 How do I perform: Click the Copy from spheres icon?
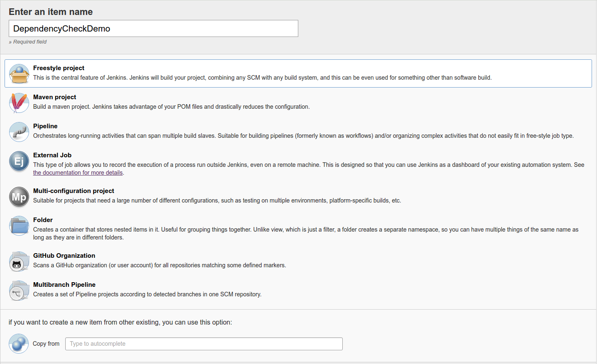click(x=19, y=344)
